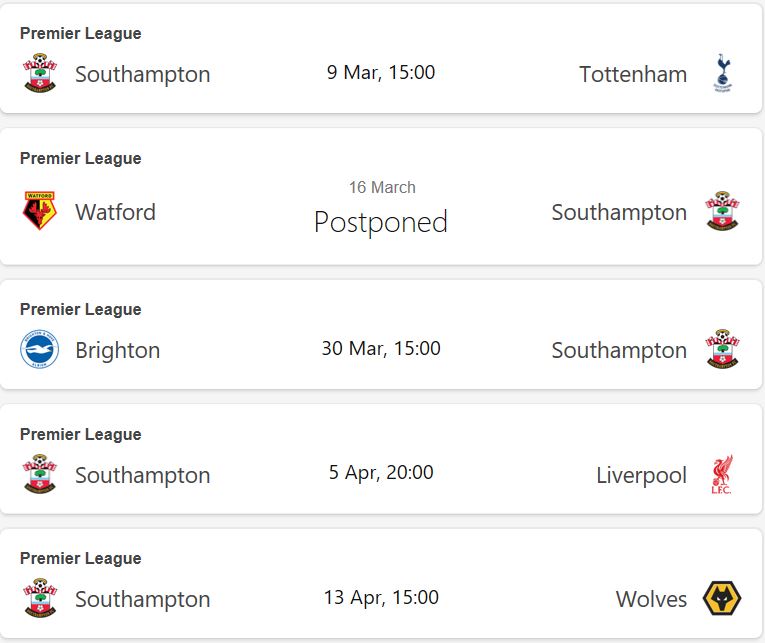Image resolution: width=765 pixels, height=643 pixels.
Task: Select the Wolves club badge
Action: (722, 599)
